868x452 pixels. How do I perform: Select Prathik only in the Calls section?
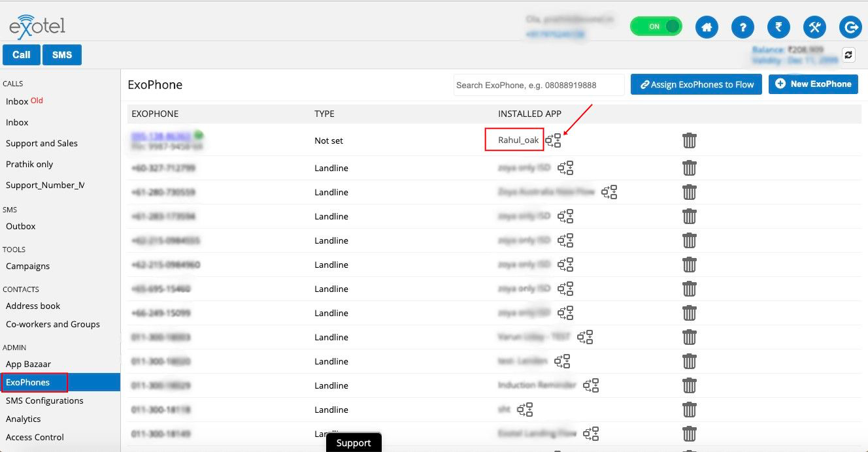(29, 164)
